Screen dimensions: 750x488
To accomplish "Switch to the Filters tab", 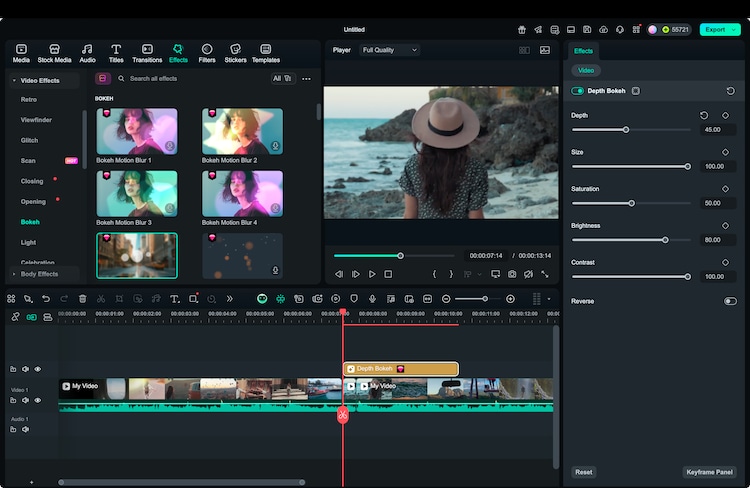I will (207, 54).
